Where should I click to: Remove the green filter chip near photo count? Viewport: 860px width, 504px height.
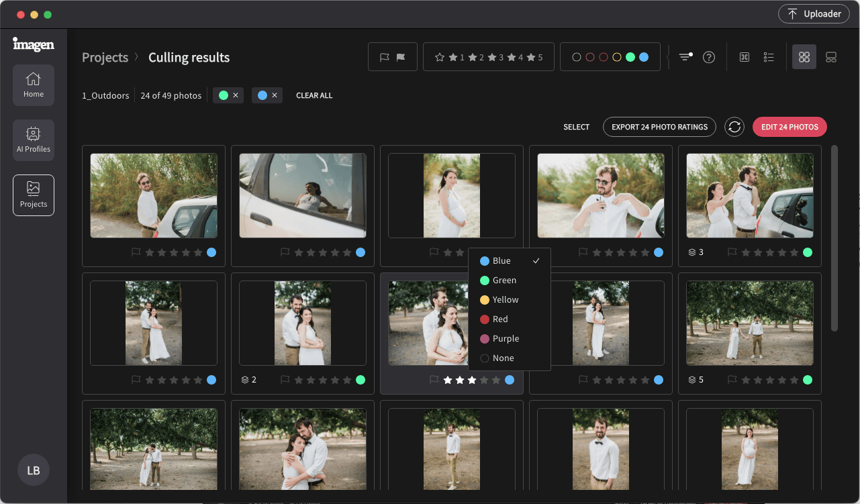(235, 95)
